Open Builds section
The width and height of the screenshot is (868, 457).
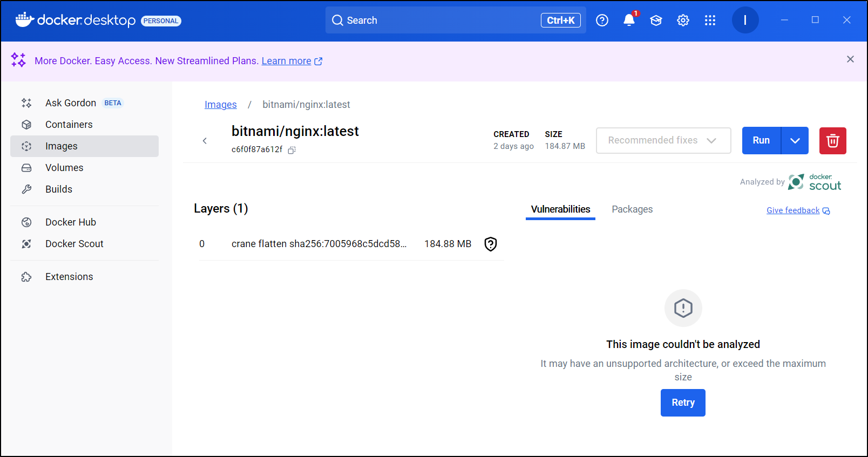(84, 189)
